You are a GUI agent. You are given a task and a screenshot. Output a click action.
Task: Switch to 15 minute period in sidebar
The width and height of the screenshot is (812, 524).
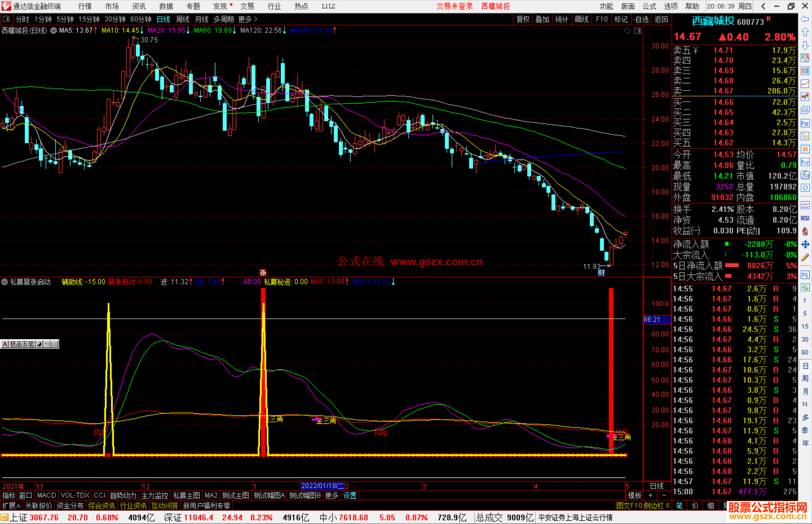click(805, 326)
